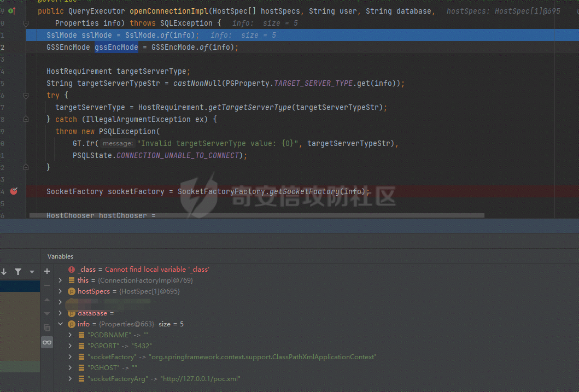The width and height of the screenshot is (579, 392).
Task: Click the move watch up arrow
Action: tap(47, 300)
